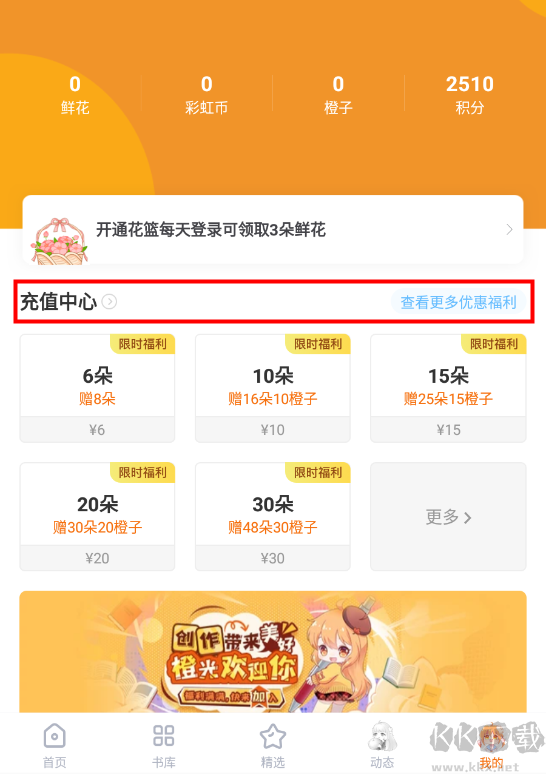Select the 15朵 recharge package
The width and height of the screenshot is (546, 774).
(x=448, y=388)
